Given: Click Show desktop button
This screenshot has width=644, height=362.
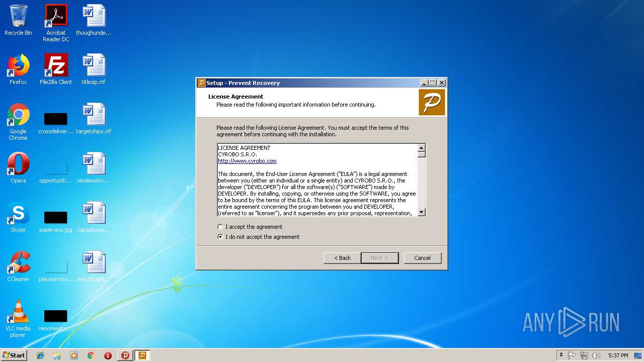Looking at the screenshot, I should [x=638, y=355].
